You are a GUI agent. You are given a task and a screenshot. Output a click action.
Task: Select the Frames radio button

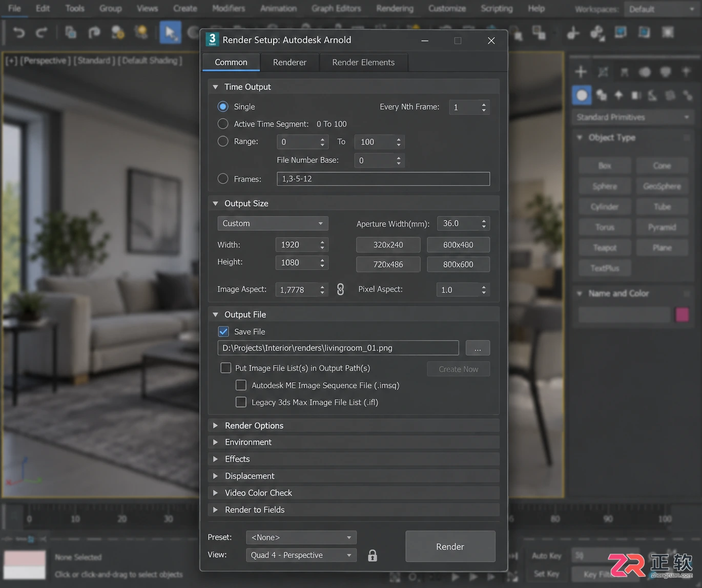pyautogui.click(x=223, y=179)
